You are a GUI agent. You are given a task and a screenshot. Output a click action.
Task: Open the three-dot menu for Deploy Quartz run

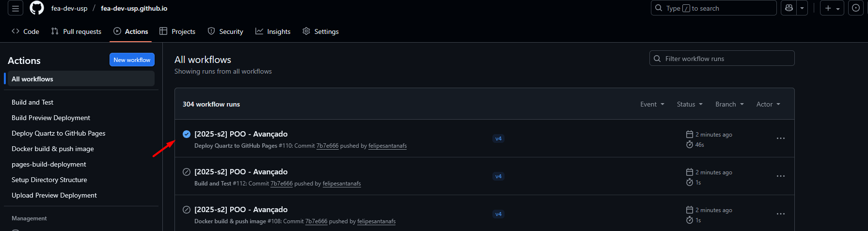780,139
